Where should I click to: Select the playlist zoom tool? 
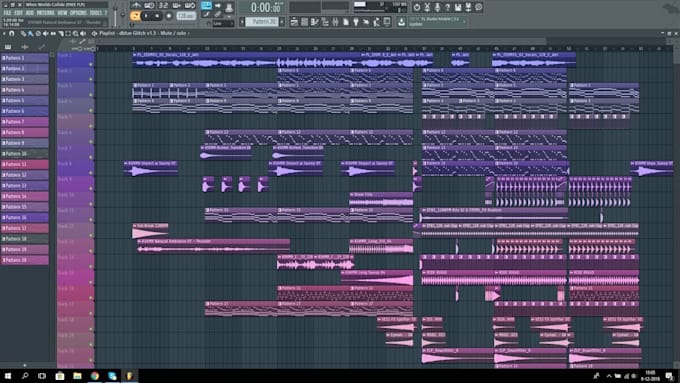75,33
